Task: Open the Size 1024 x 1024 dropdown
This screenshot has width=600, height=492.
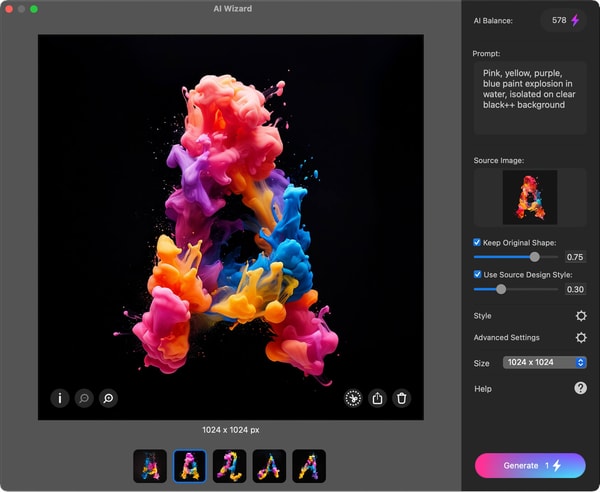Action: [545, 362]
